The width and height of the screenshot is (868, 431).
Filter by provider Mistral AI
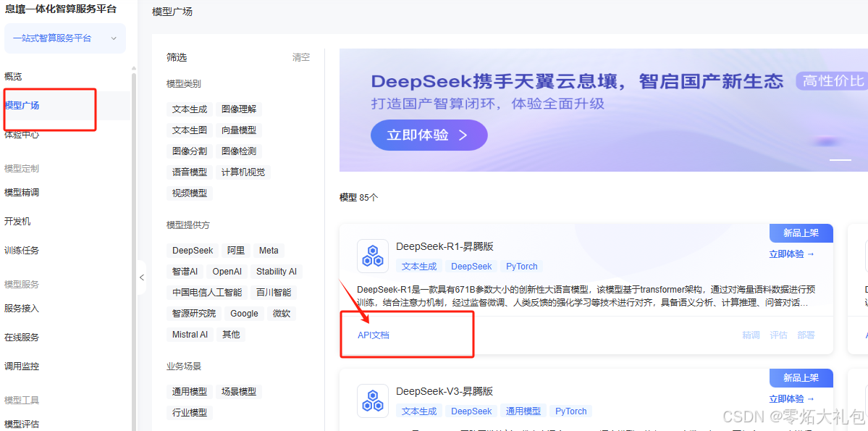click(190, 334)
